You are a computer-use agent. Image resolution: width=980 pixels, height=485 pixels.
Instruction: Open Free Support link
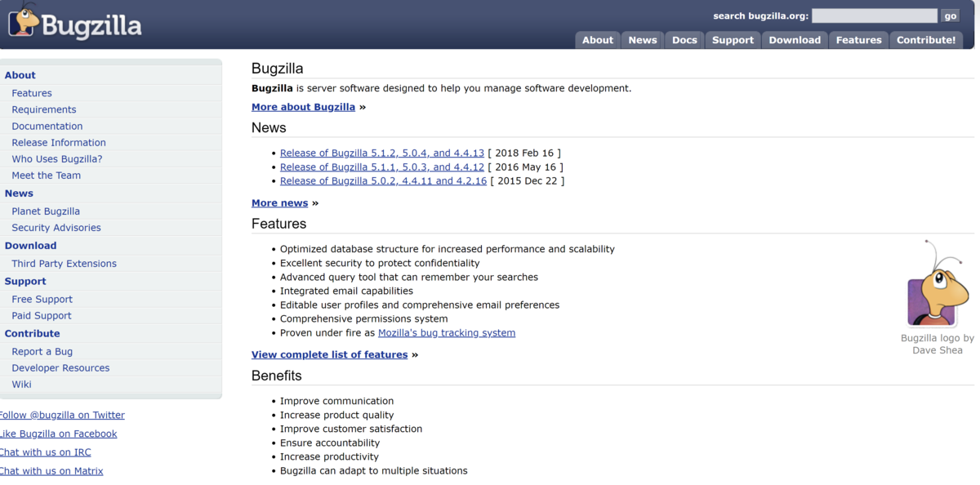pyautogui.click(x=42, y=300)
